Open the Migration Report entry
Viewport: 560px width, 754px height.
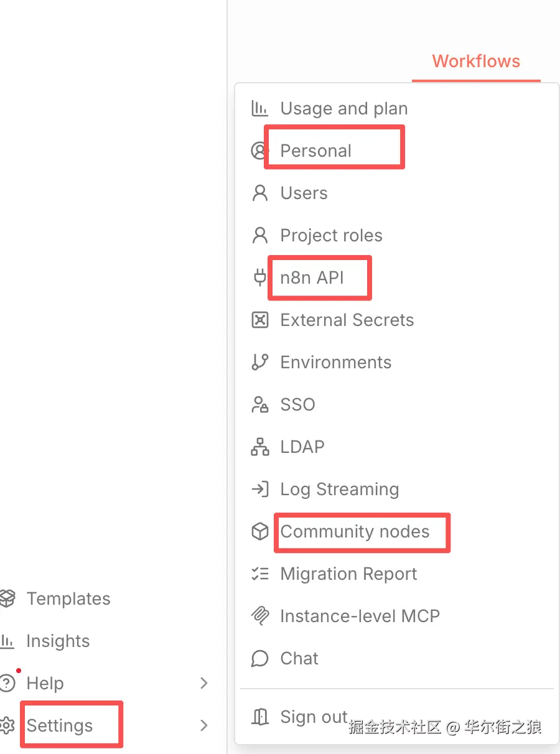(x=348, y=574)
